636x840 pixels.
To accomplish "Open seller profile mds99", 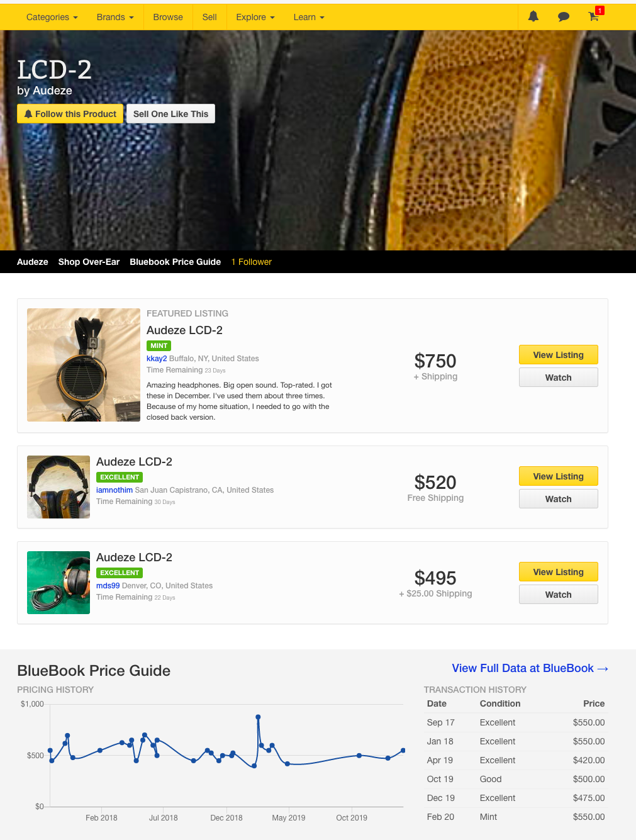I will click(108, 586).
